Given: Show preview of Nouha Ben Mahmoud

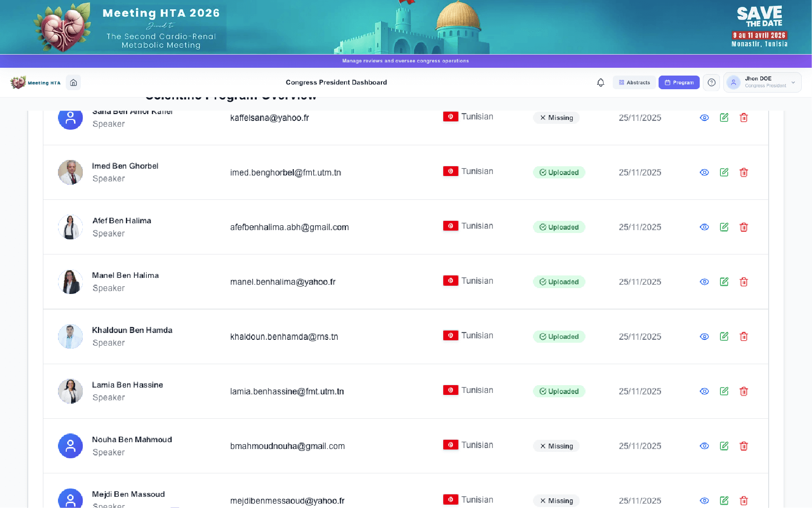Looking at the screenshot, I should click(704, 446).
